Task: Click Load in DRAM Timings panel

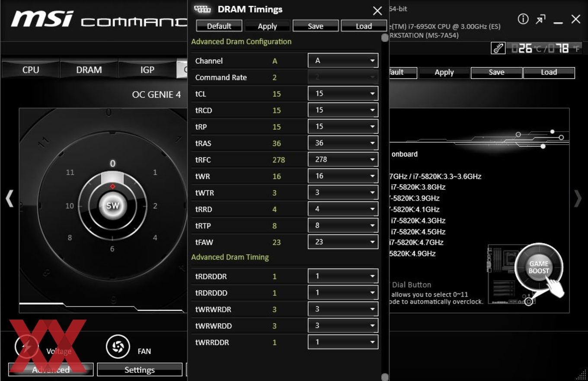Action: pyautogui.click(x=364, y=26)
